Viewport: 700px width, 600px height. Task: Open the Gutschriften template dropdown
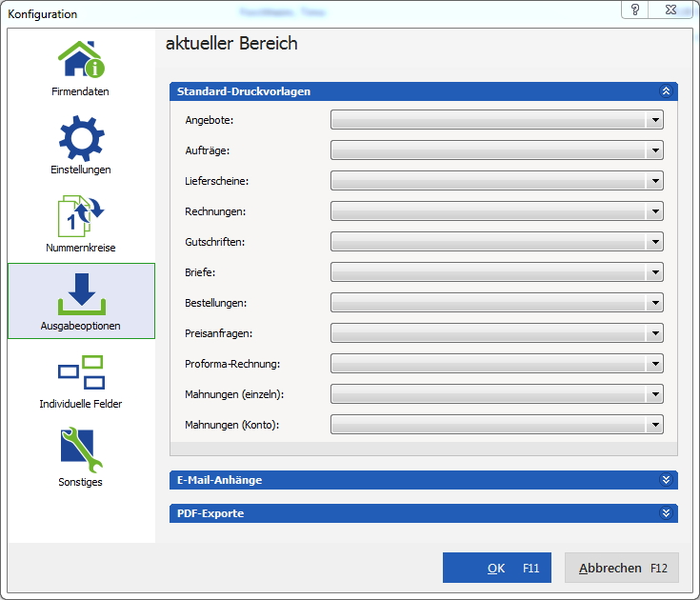click(x=497, y=242)
